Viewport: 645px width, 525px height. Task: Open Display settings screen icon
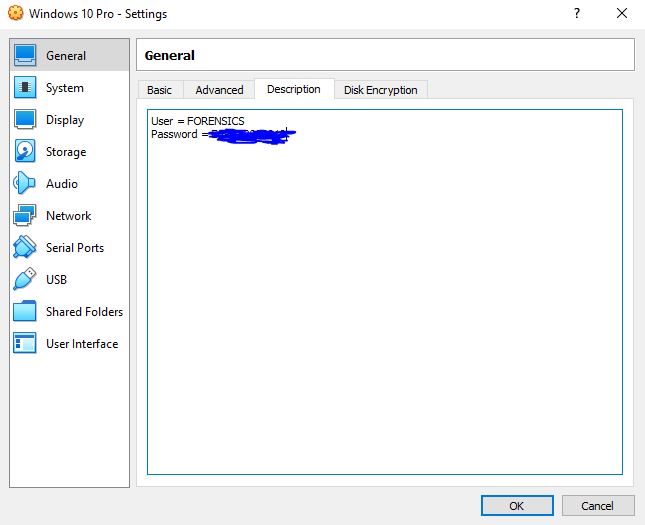click(25, 119)
